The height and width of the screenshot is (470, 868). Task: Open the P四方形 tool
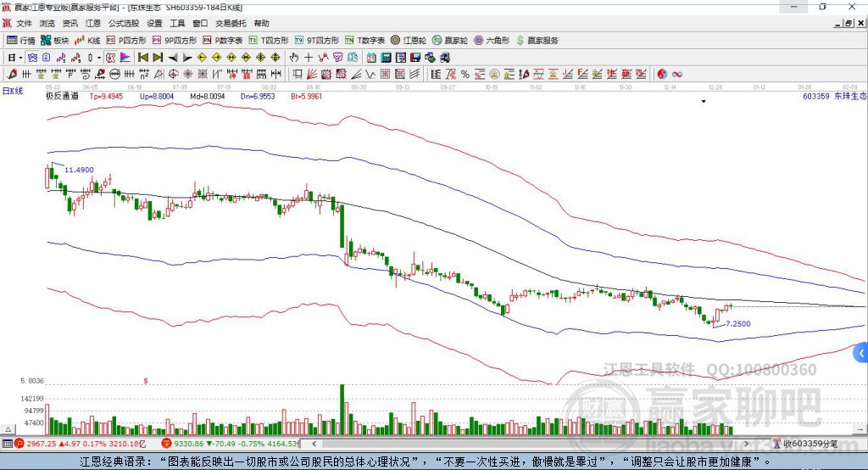pos(126,41)
